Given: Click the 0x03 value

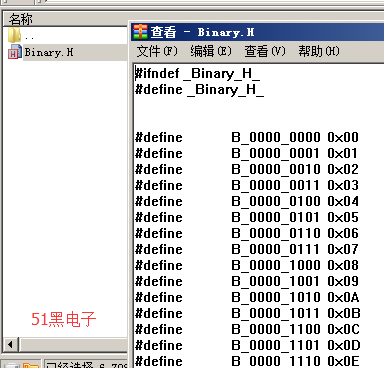Looking at the screenshot, I should [x=343, y=185].
